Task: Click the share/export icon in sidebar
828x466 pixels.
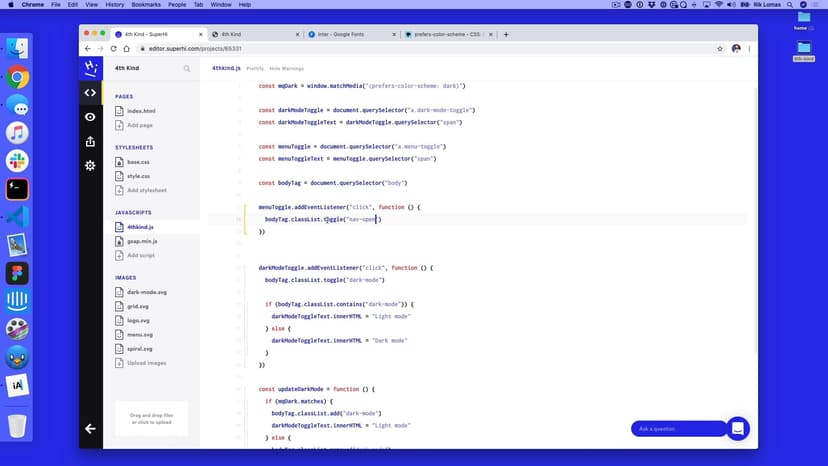Action: pos(90,141)
